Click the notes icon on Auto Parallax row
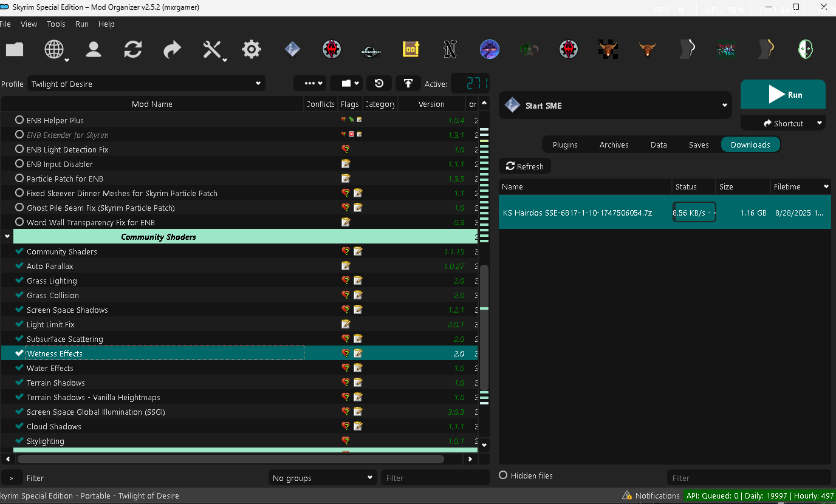Image resolution: width=836 pixels, height=504 pixels. tap(346, 266)
